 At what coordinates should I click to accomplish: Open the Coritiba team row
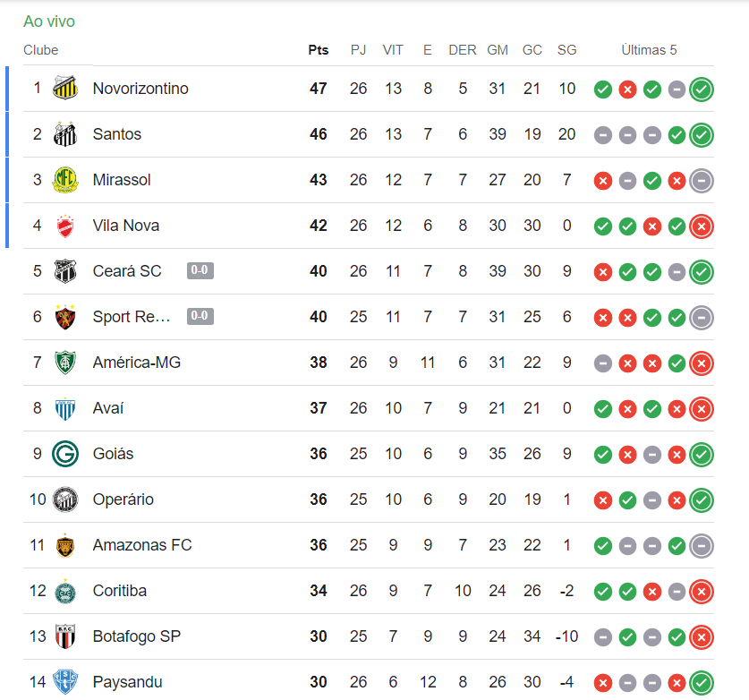(x=120, y=591)
